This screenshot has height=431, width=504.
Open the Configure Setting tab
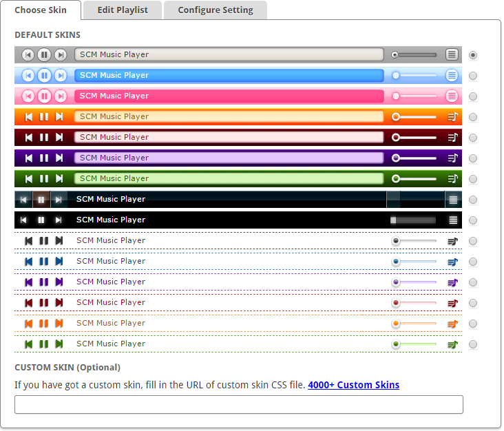216,10
